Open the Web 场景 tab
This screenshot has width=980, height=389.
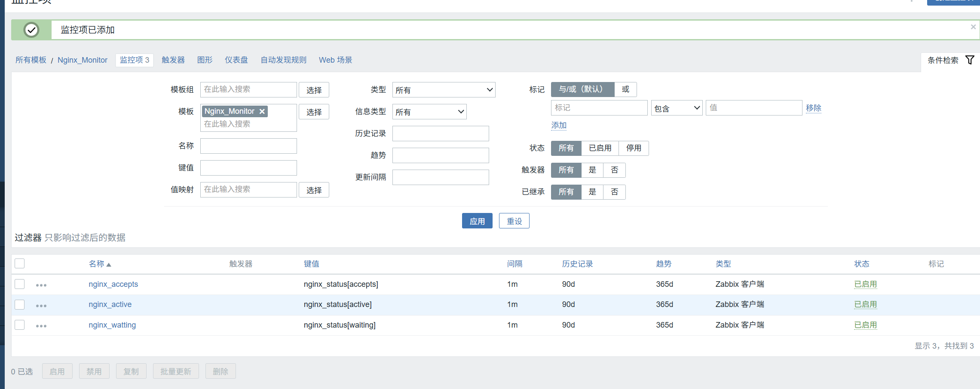pyautogui.click(x=336, y=60)
